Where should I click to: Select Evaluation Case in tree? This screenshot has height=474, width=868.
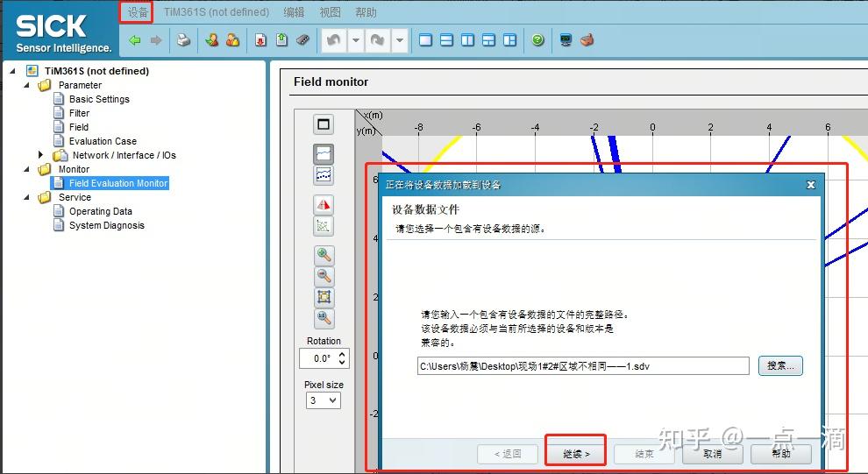[x=103, y=141]
